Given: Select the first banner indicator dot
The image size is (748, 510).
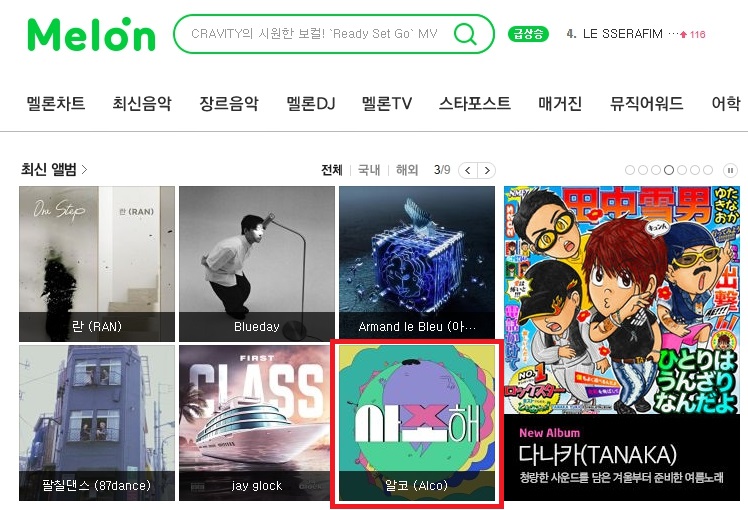Looking at the screenshot, I should pos(630,170).
